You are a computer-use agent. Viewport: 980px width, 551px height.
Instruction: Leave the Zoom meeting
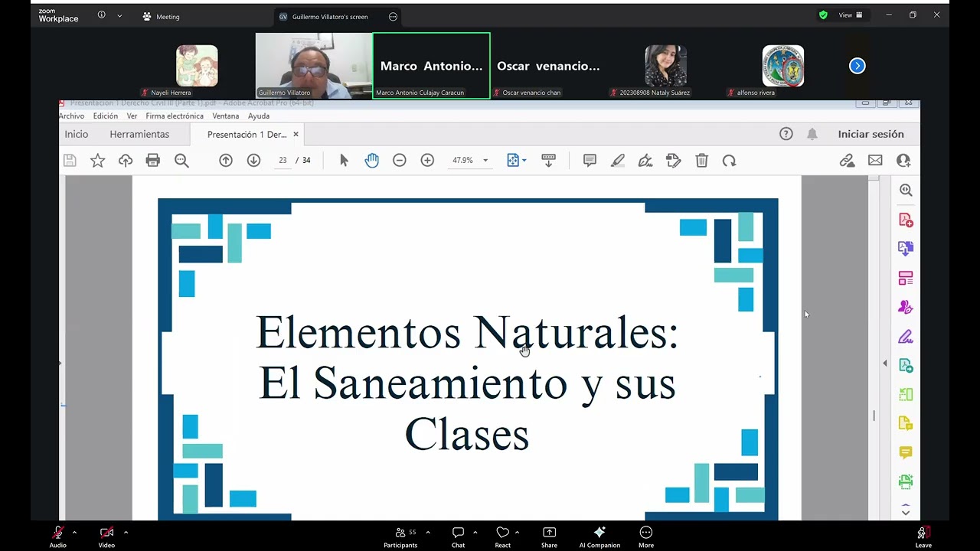pos(923,536)
